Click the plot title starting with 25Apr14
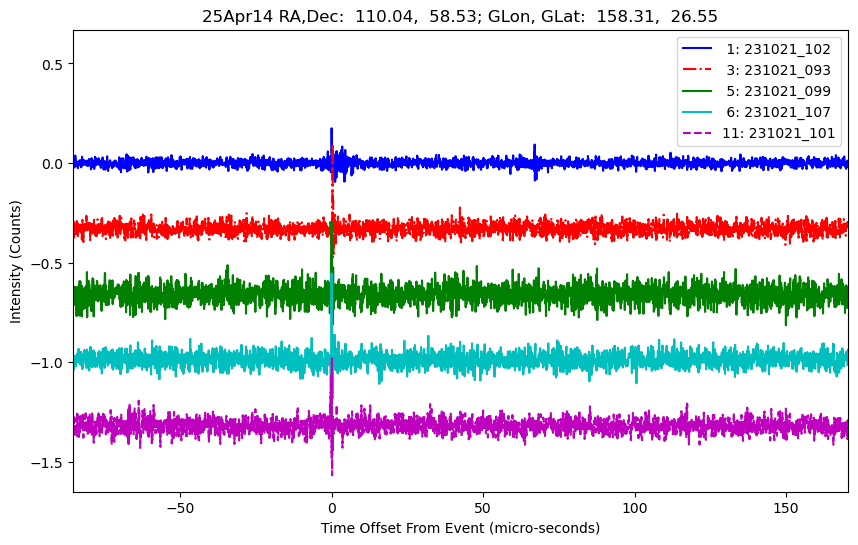This screenshot has height=545, width=858. click(460, 16)
